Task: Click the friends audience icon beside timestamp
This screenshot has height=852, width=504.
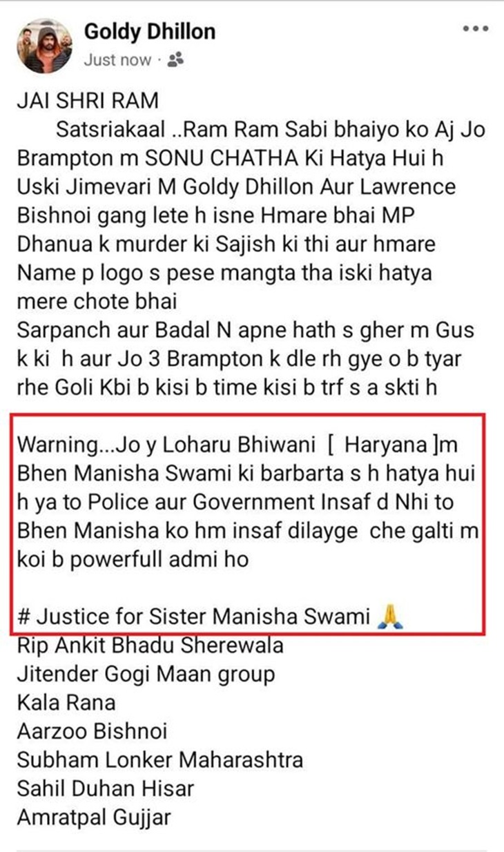Action: [175, 61]
